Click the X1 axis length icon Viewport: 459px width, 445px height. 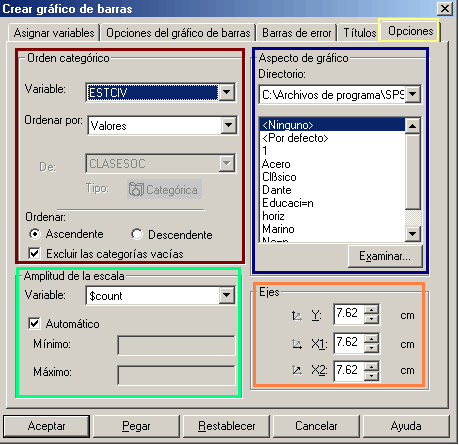[x=296, y=344]
